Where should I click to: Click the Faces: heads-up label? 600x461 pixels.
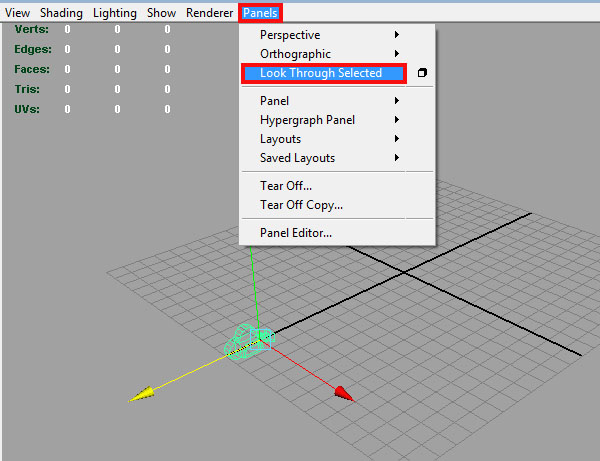coord(32,69)
